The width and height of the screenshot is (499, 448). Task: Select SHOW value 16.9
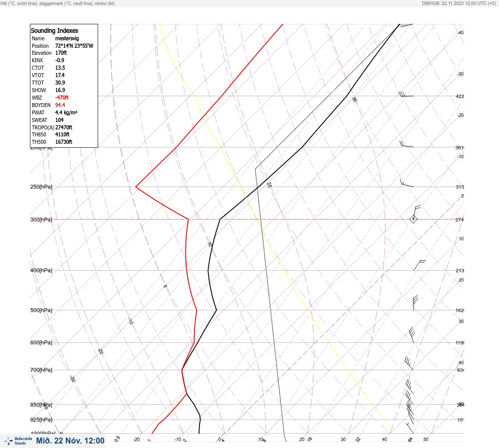[x=60, y=90]
